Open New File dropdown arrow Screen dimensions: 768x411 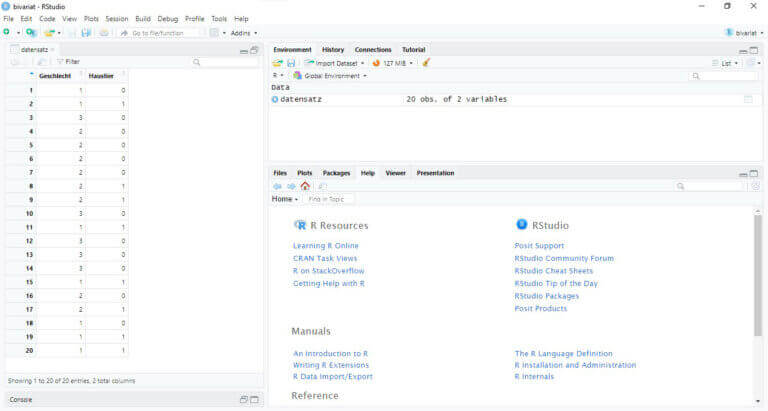[x=18, y=33]
